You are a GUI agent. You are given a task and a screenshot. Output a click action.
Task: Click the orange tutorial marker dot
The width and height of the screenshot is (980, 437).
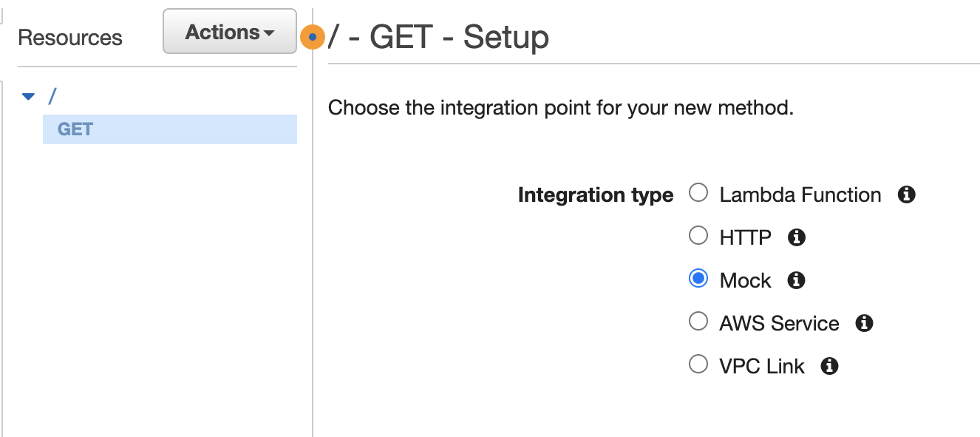313,36
